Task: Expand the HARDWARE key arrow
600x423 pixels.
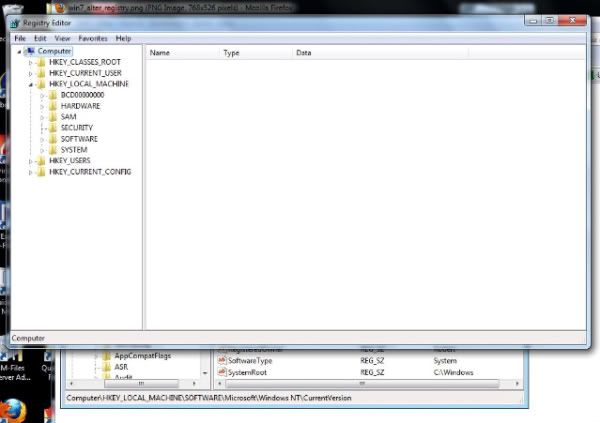Action: 42,106
